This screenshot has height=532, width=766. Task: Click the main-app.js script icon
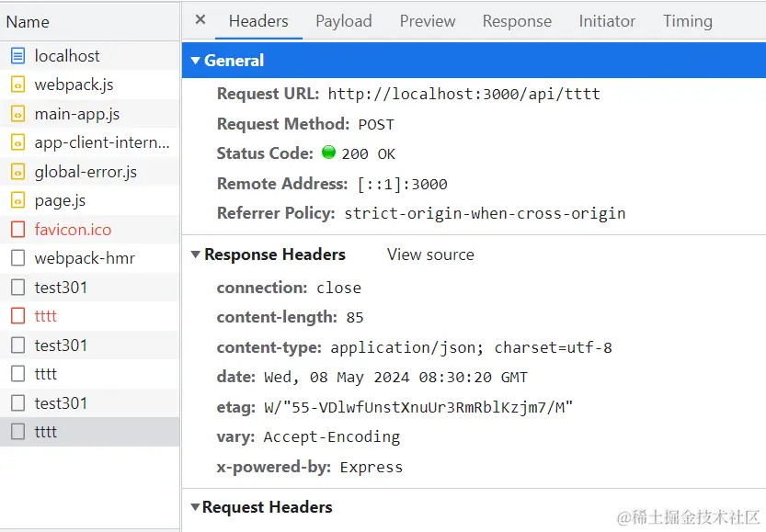(x=17, y=114)
